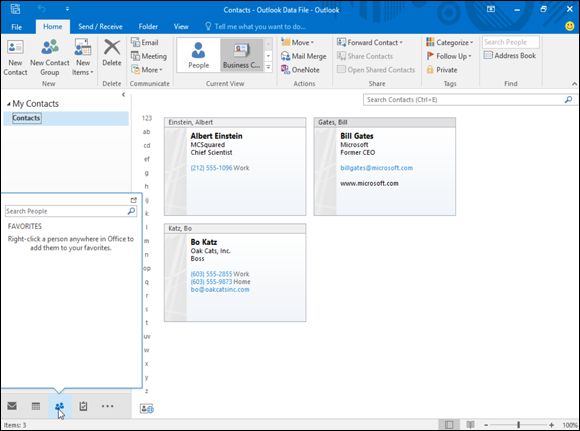
Task: Click the zoom slider handle
Action: 519,425
